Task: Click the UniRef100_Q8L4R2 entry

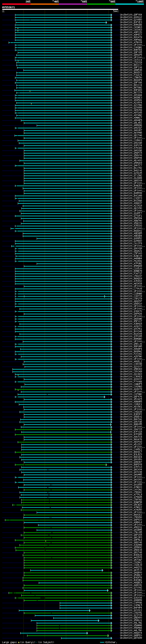Action: pyautogui.click(x=131, y=123)
